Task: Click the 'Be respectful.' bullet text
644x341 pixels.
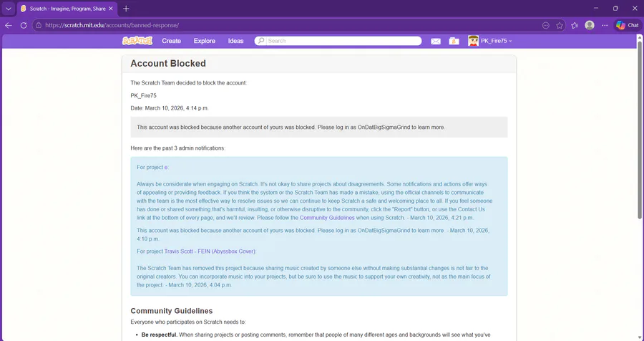Action: point(160,335)
